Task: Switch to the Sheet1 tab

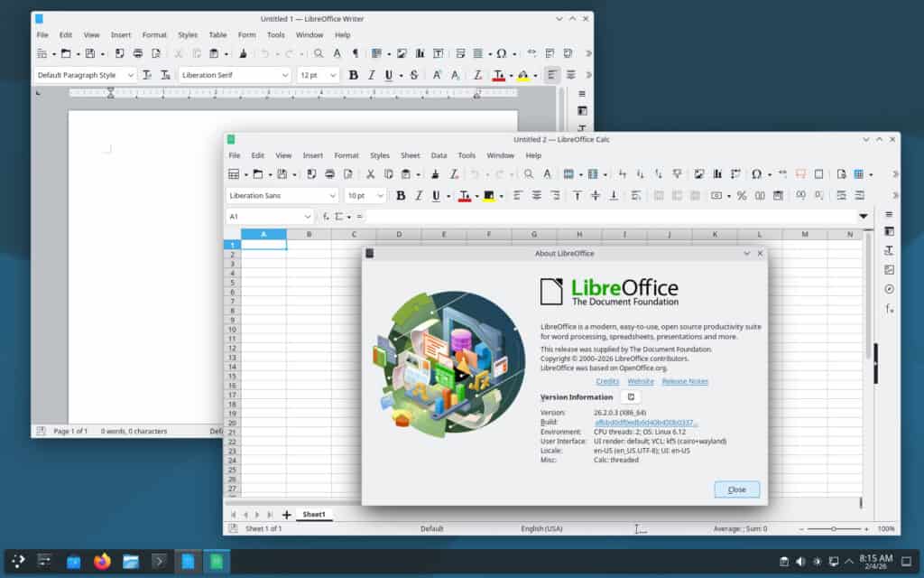Action: pyautogui.click(x=313, y=514)
